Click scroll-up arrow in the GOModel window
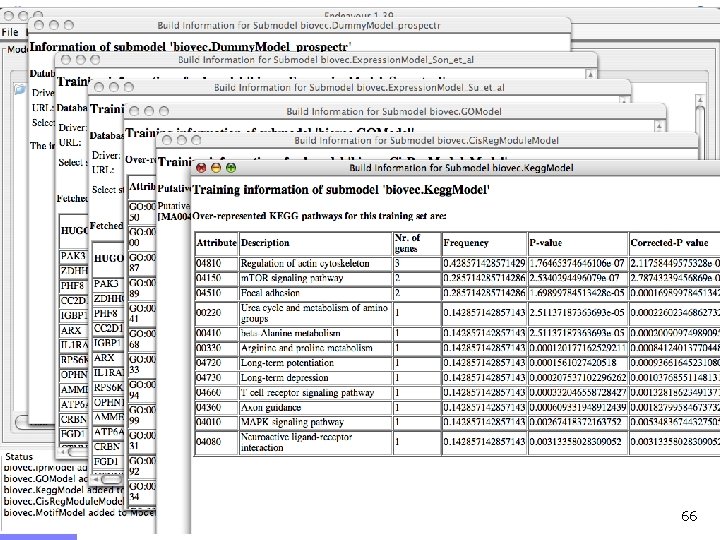The image size is (720, 540). coord(659,126)
